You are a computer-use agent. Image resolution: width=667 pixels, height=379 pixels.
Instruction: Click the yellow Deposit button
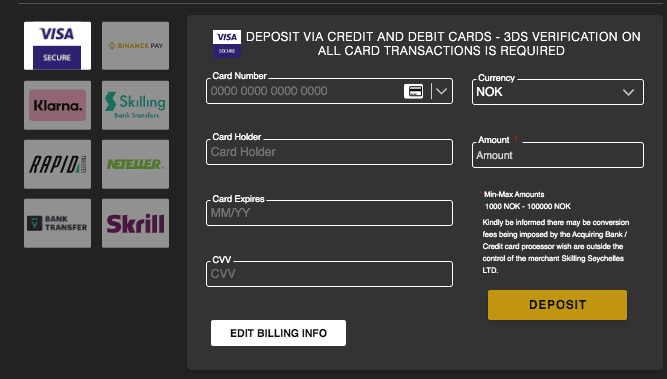click(557, 305)
